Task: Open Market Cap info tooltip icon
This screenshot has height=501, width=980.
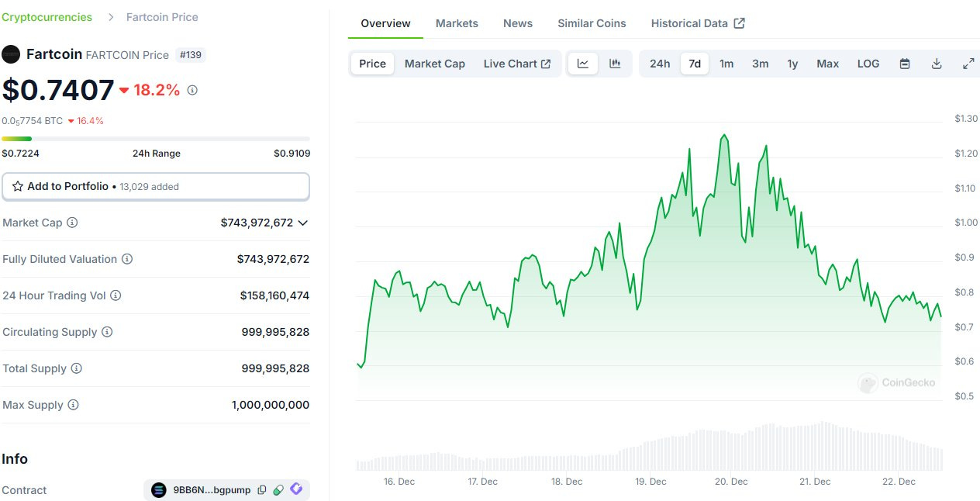Action: click(72, 223)
